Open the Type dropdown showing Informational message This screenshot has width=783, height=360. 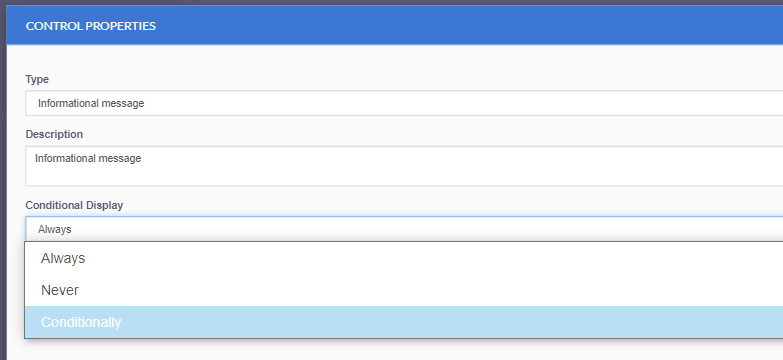click(x=404, y=103)
